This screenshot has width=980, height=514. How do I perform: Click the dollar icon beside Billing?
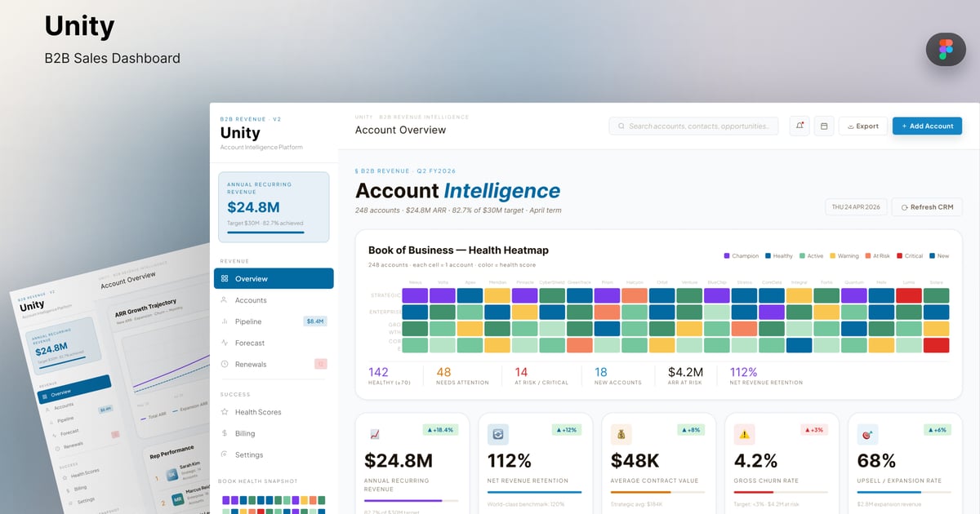coord(225,433)
